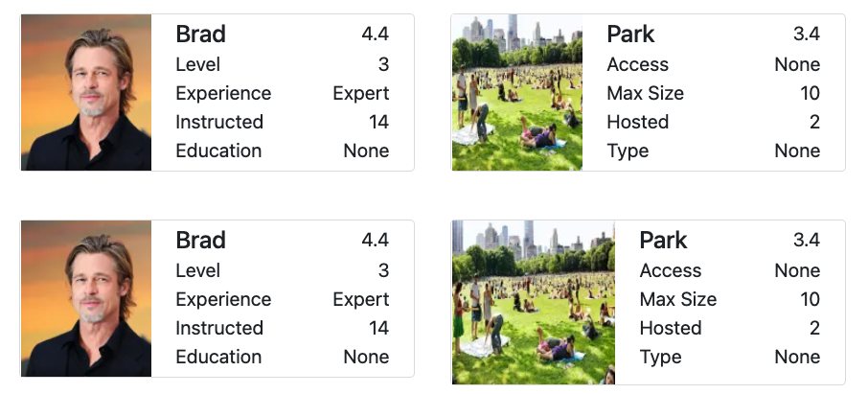This screenshot has width=868, height=394.
Task: Click Type label in the bottom Park card
Action: [x=660, y=357]
